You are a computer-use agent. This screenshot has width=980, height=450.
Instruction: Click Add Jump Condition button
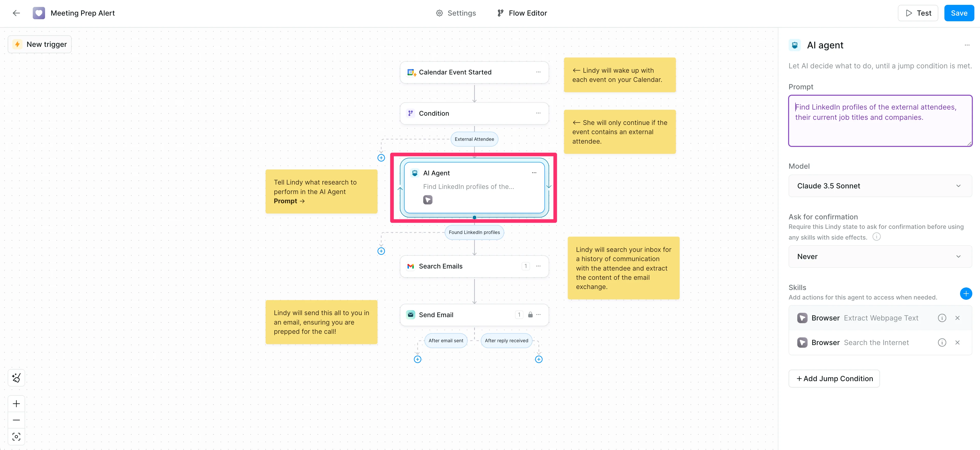pyautogui.click(x=834, y=378)
